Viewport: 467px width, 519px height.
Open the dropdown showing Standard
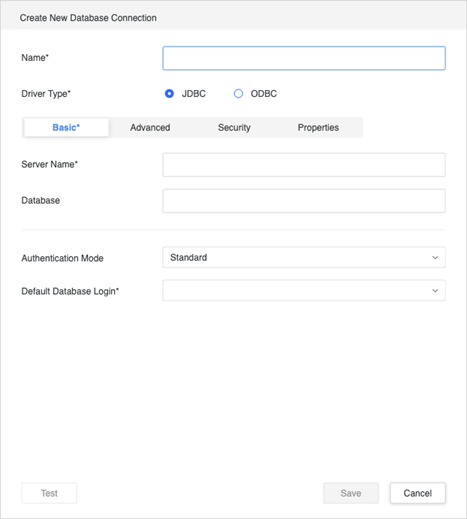tap(304, 257)
